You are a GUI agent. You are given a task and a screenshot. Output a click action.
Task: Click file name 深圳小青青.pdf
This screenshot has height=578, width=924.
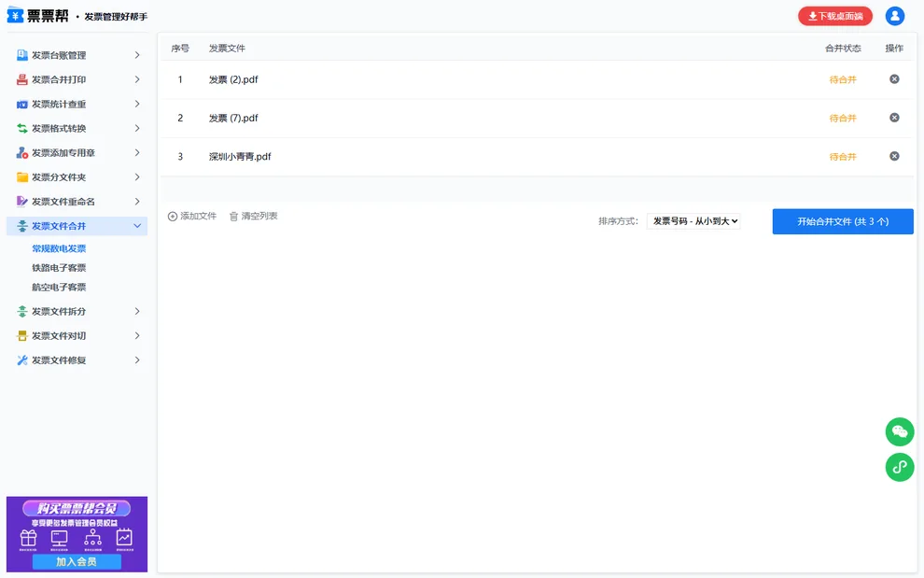pos(240,157)
